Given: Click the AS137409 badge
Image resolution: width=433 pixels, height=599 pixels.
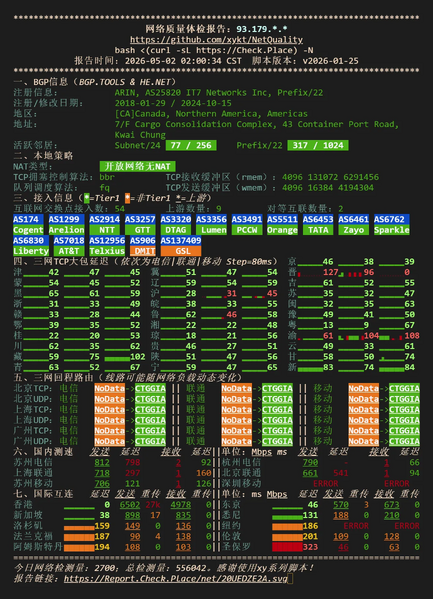Looking at the screenshot, I should [181, 241].
